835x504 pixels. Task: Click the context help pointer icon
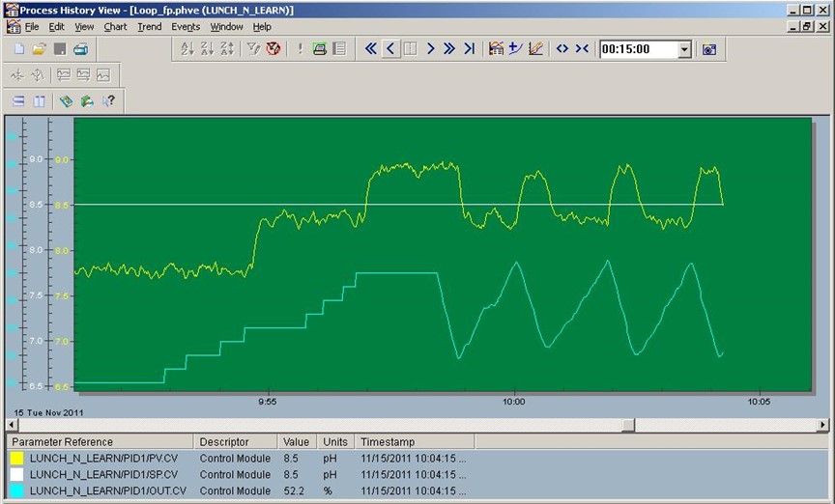[108, 100]
